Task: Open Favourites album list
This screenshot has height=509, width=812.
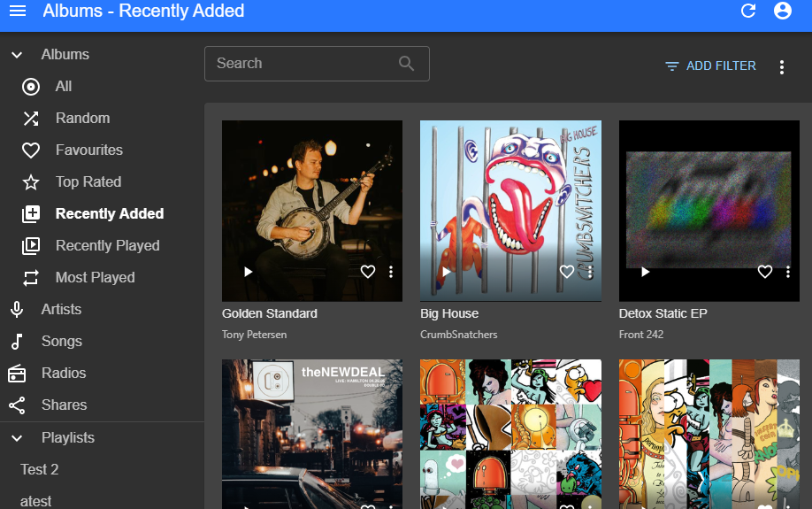Action: (88, 150)
